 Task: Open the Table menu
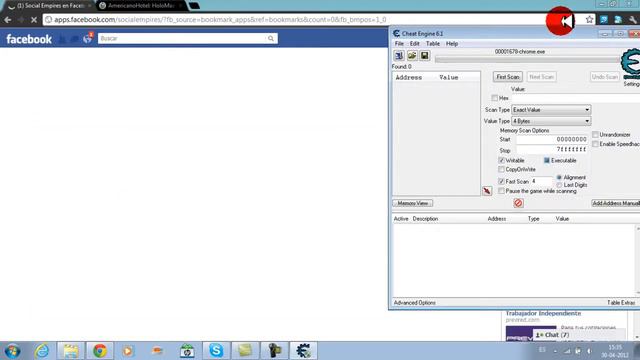point(433,44)
